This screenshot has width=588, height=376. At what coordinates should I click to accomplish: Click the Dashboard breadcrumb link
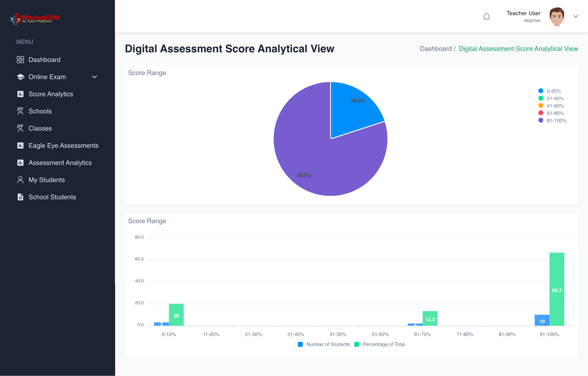[x=436, y=49]
